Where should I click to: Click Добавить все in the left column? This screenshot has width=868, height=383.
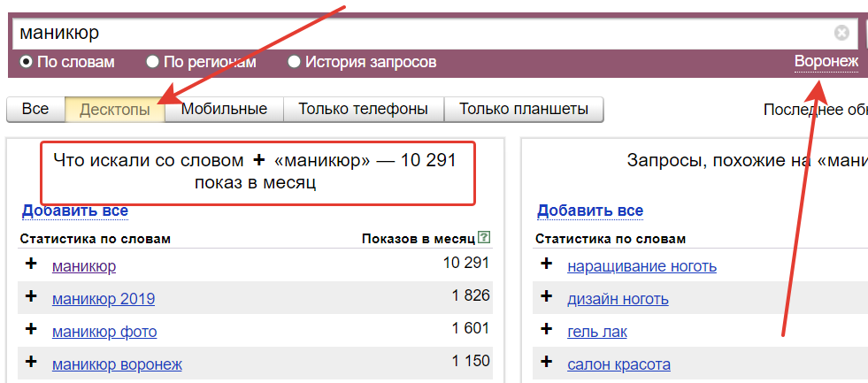pos(74,211)
